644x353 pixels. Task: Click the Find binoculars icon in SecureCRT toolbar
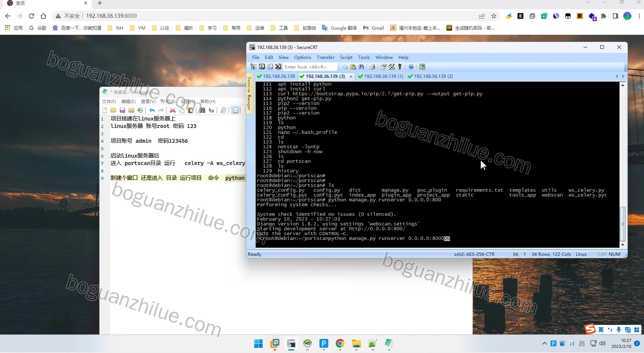(x=361, y=67)
